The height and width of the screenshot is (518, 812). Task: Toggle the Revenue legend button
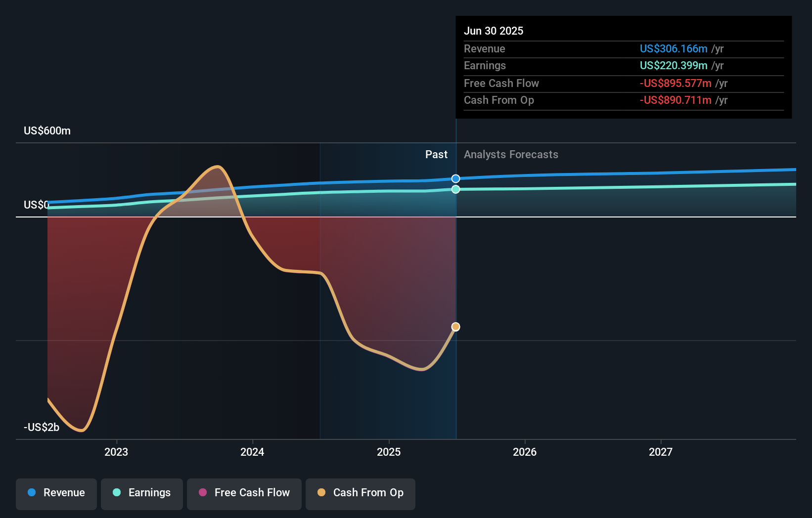(56, 494)
